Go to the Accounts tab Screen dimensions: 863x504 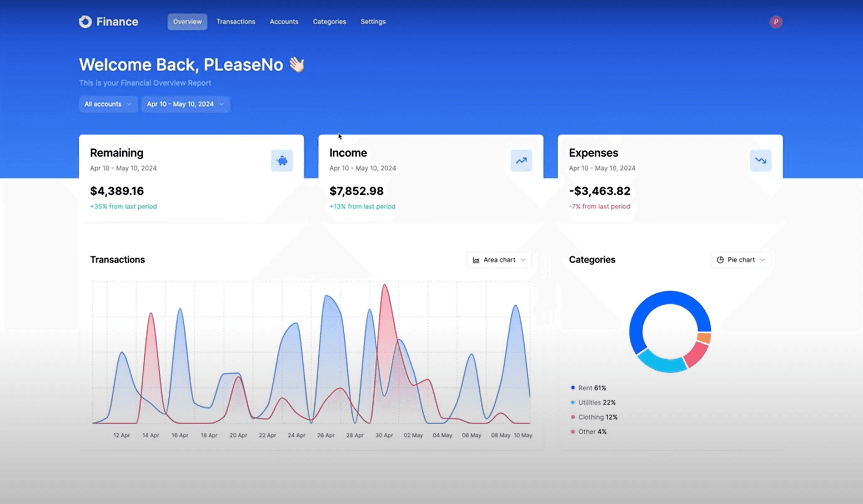(x=284, y=22)
